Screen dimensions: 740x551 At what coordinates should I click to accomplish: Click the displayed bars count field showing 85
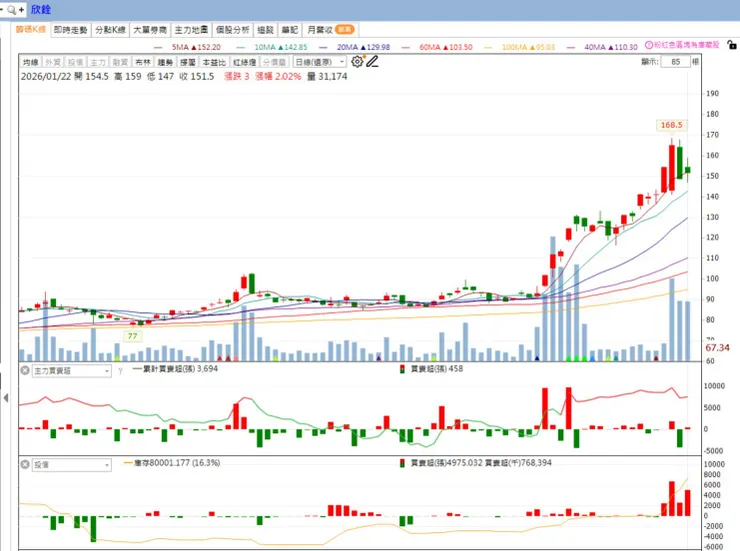pos(675,62)
